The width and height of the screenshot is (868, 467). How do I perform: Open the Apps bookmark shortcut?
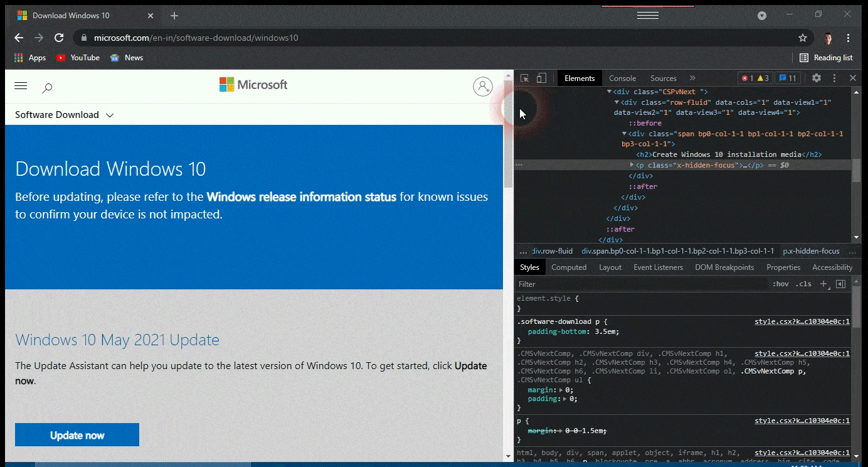tap(30, 58)
